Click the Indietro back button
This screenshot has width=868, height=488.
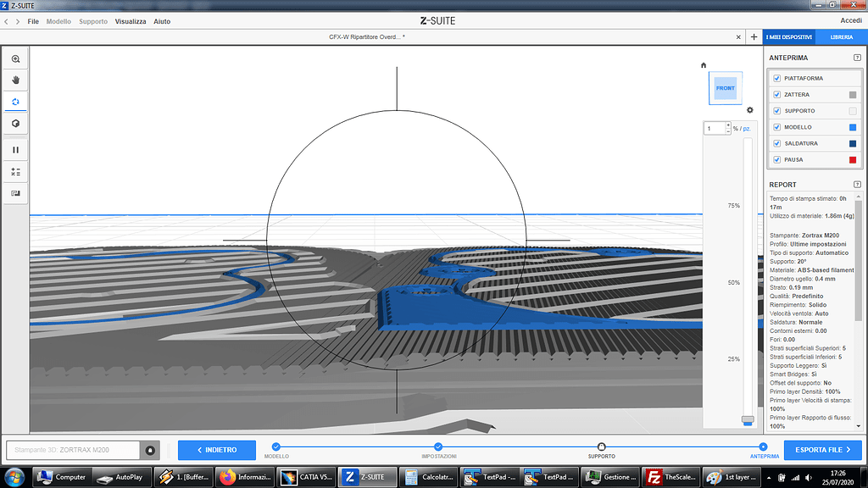[x=217, y=451]
